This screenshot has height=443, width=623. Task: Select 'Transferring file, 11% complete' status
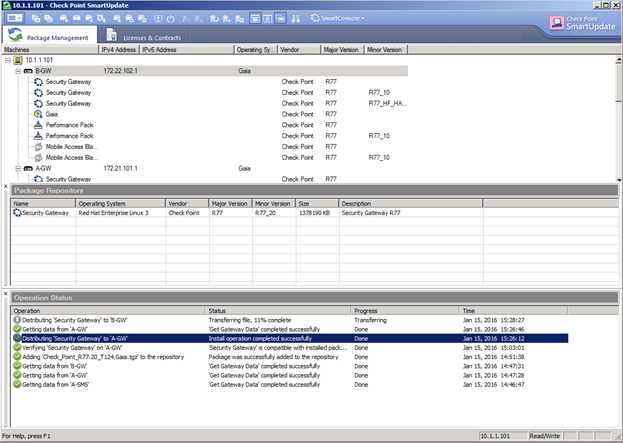click(250, 320)
